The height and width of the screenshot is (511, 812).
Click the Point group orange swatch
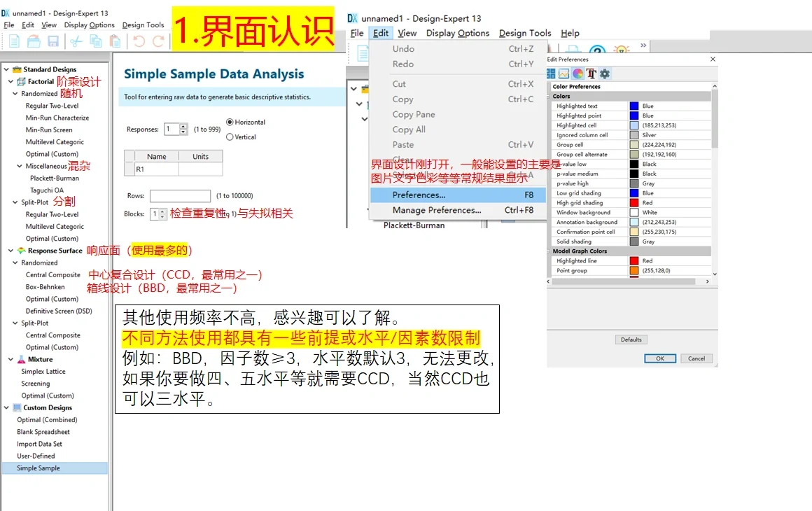pos(634,271)
